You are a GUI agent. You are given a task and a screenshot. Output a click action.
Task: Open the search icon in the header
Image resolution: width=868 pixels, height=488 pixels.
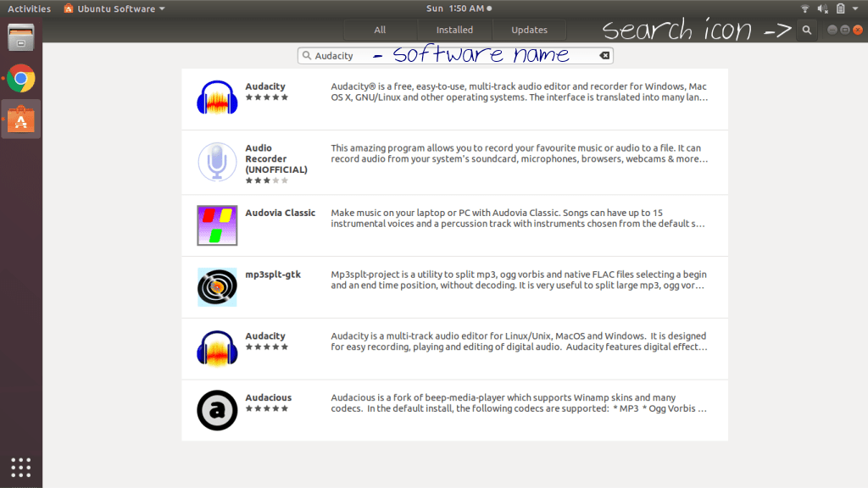[805, 30]
